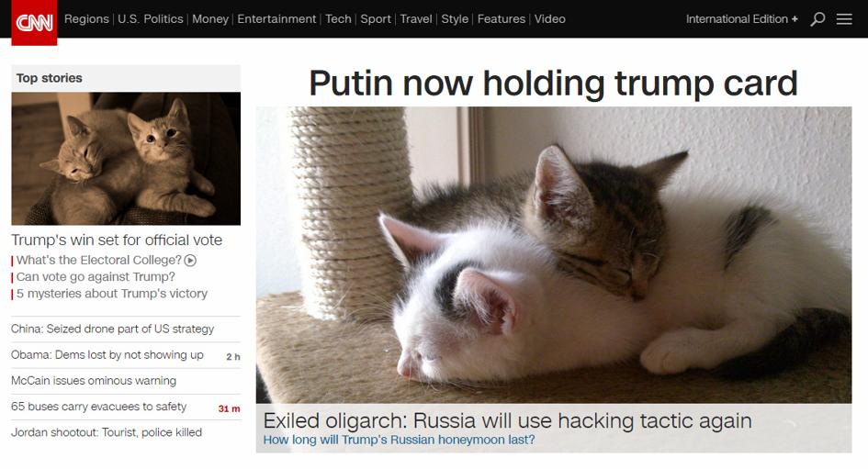Image resolution: width=868 pixels, height=469 pixels.
Task: Open 'McCain issues ominous warning' story
Action: 94,381
